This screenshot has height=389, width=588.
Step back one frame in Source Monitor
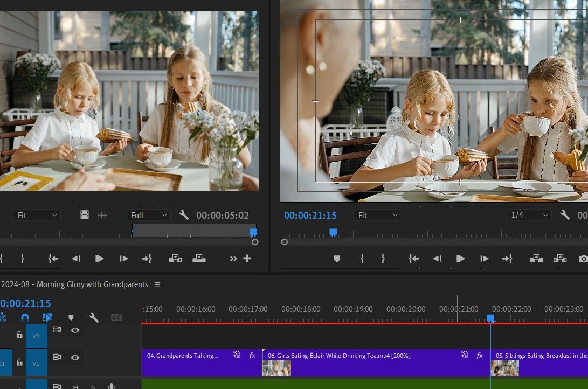[x=76, y=259]
